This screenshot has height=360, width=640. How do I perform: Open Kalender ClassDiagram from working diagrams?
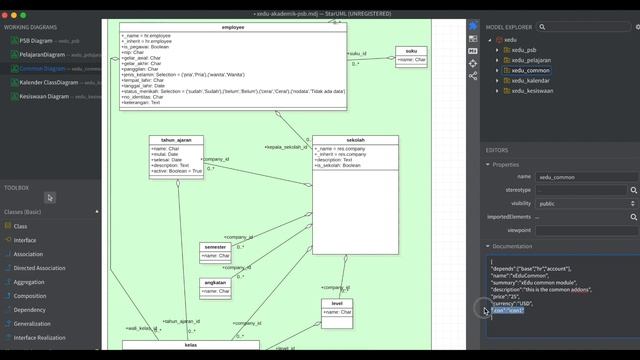pos(49,82)
